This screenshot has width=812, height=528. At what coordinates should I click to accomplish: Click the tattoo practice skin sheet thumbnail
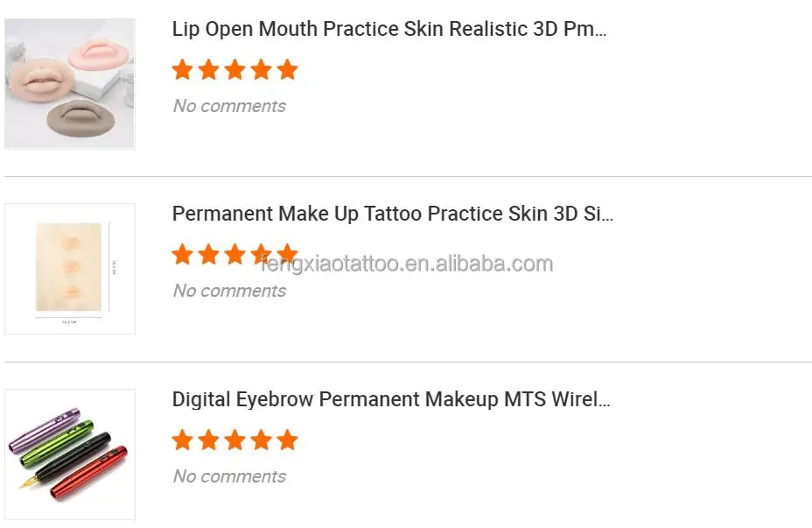click(x=70, y=269)
